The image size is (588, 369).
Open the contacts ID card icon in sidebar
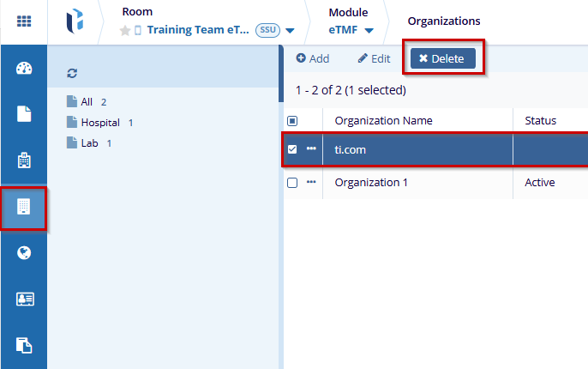tap(24, 299)
